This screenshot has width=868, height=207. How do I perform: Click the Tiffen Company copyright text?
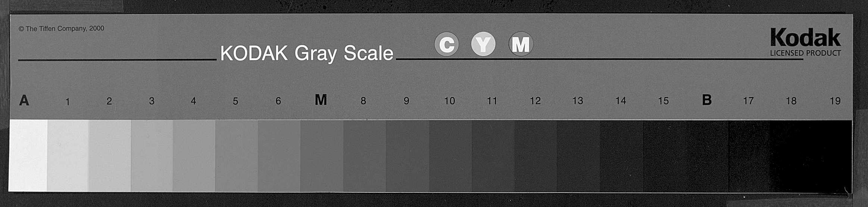click(62, 28)
